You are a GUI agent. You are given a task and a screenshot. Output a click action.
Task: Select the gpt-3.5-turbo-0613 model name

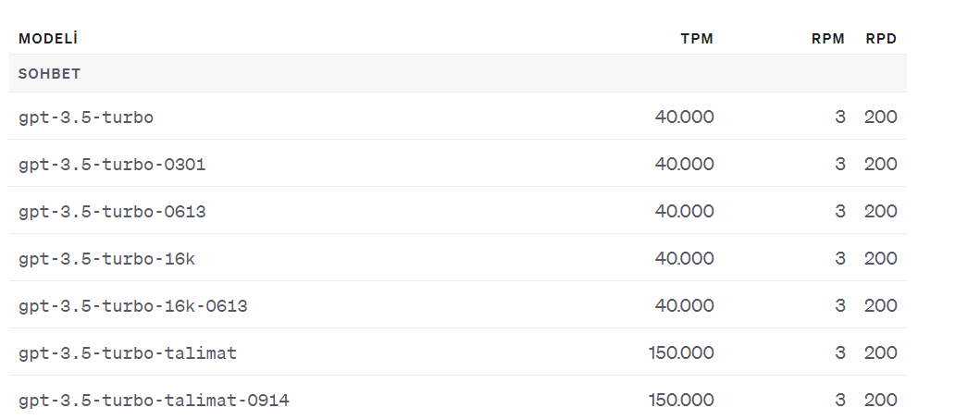pyautogui.click(x=112, y=212)
